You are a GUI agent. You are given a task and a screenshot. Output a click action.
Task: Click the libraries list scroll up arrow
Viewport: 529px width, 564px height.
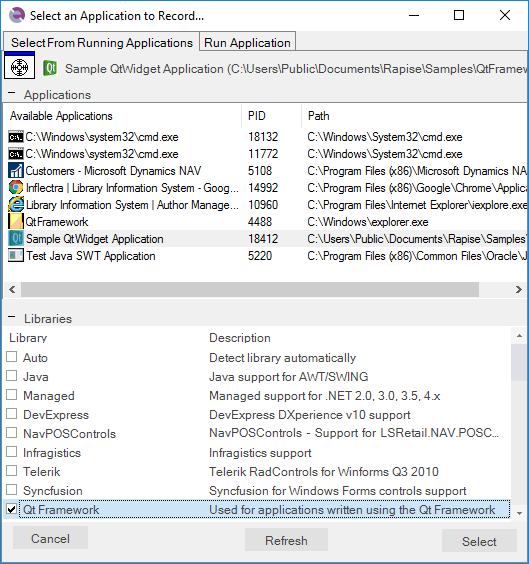coord(519,336)
